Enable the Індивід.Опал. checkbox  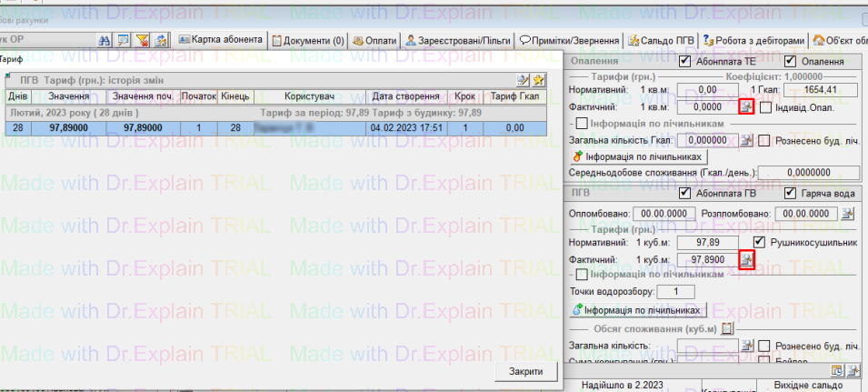(765, 107)
